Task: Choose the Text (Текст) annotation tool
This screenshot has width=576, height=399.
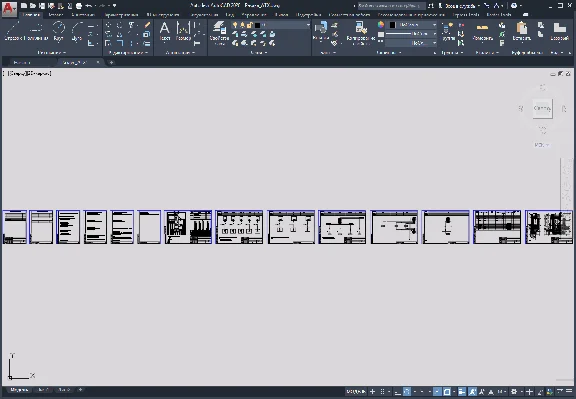Action: [x=165, y=30]
